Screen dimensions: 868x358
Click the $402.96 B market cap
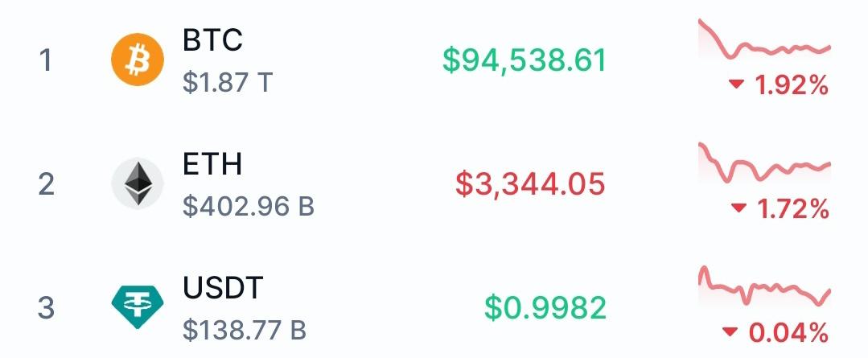249,207
